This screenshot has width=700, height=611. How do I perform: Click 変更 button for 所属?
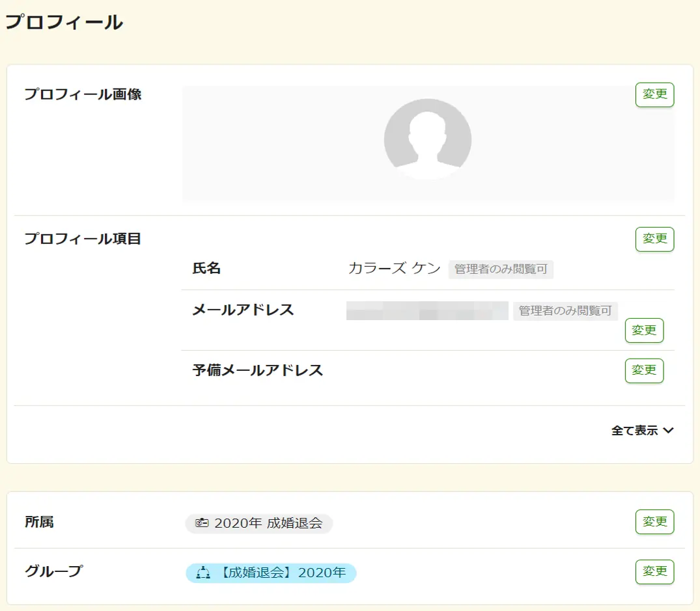[654, 522]
